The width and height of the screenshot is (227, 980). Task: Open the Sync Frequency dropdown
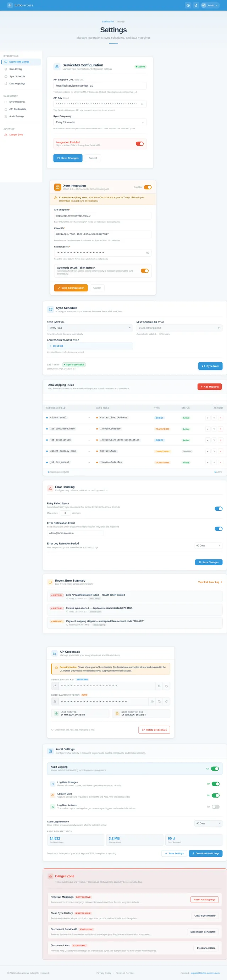[x=100, y=122]
